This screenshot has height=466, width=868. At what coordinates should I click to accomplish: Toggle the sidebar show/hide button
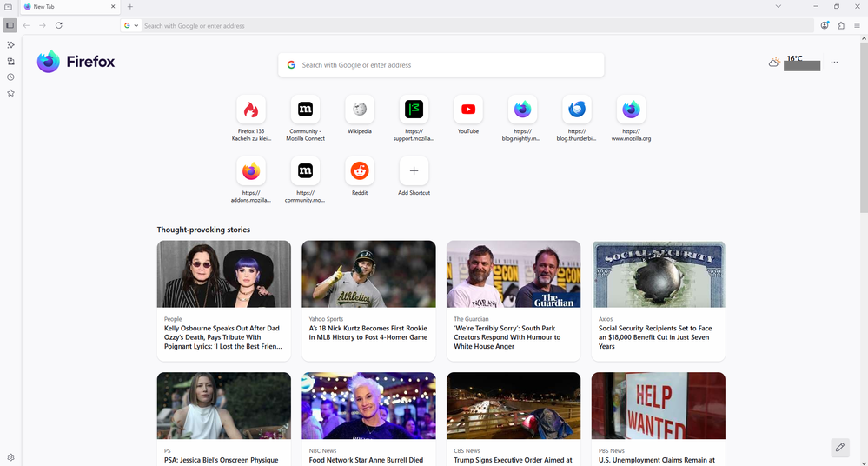click(10, 26)
